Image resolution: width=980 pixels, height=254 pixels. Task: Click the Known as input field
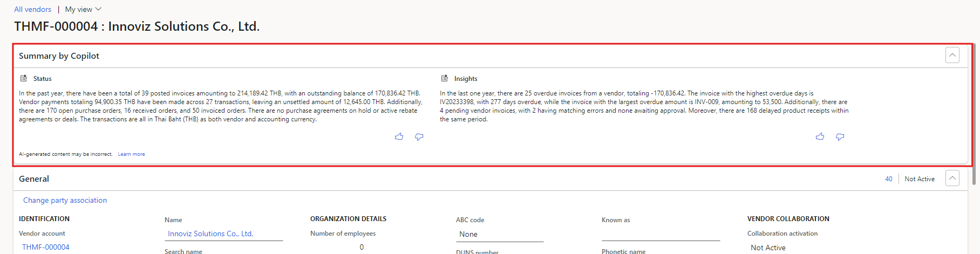[x=661, y=234]
